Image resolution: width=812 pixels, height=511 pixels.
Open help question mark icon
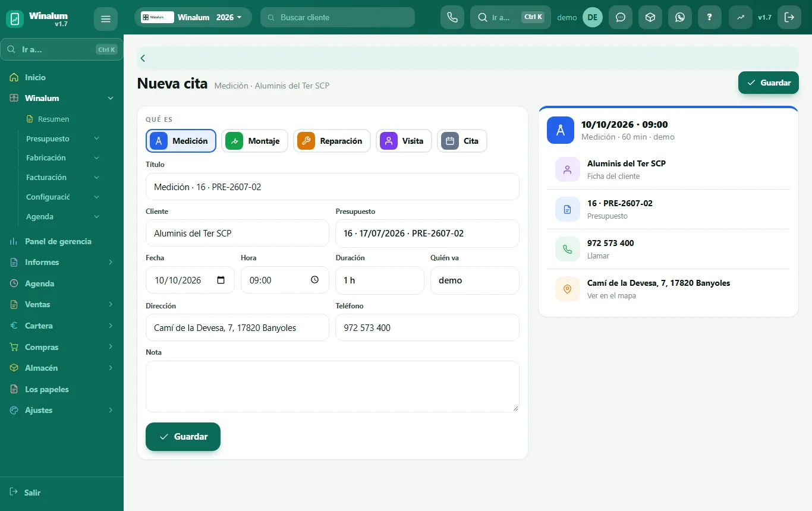coord(710,17)
